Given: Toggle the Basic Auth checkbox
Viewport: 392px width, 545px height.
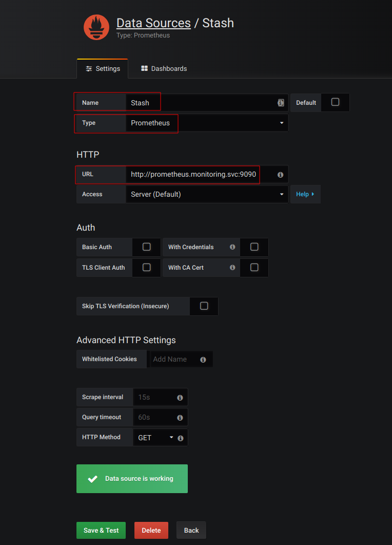Looking at the screenshot, I should [x=147, y=247].
